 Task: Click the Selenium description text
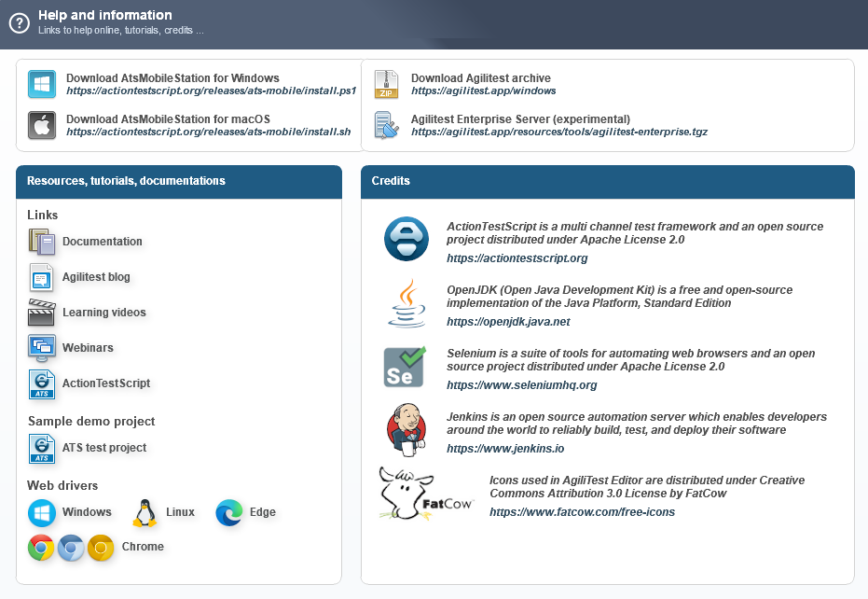631,360
